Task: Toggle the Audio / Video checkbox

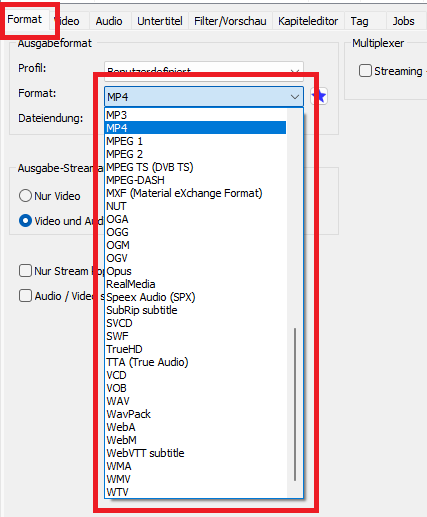Action: click(x=25, y=296)
